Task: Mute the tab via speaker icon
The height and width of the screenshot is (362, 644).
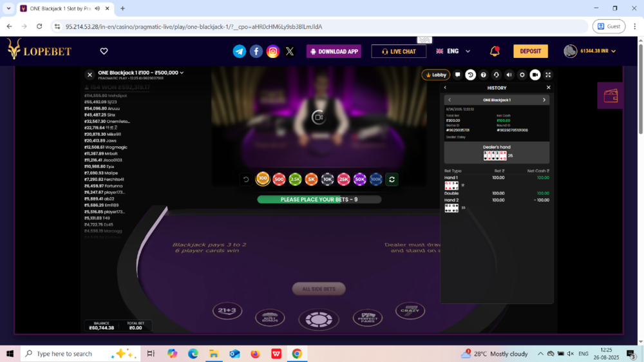Action: pos(98,8)
